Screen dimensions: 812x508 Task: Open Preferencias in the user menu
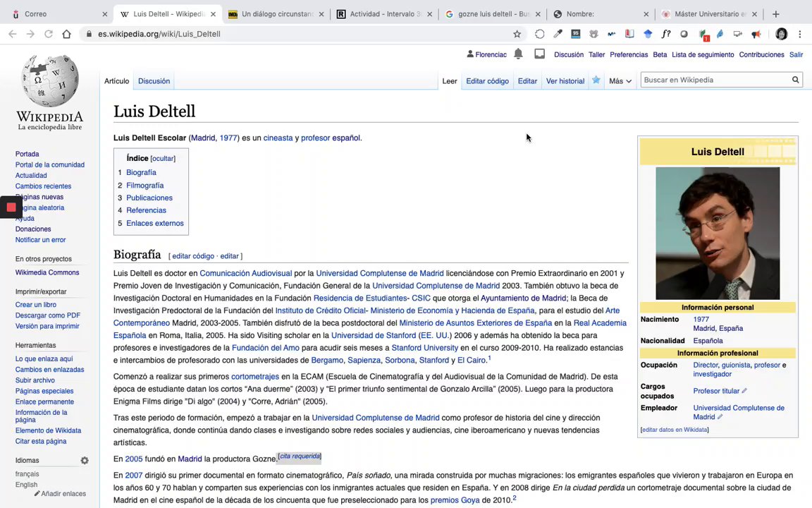(629, 54)
